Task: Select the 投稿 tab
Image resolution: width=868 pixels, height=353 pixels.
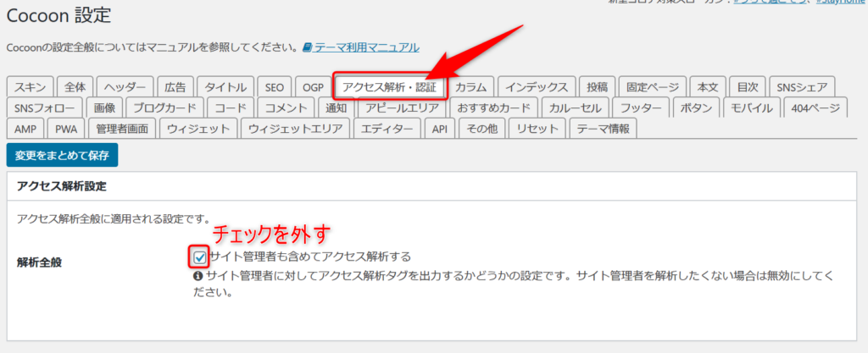Action: click(x=598, y=86)
